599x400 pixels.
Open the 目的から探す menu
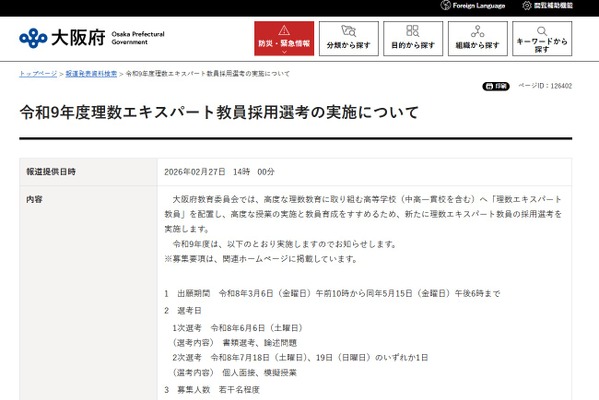coord(413,39)
